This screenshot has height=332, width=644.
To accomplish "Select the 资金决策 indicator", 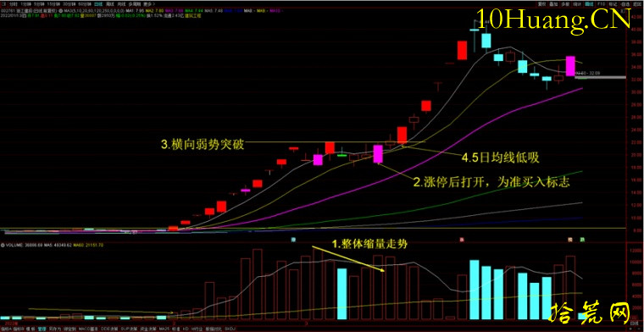I will 148,329.
